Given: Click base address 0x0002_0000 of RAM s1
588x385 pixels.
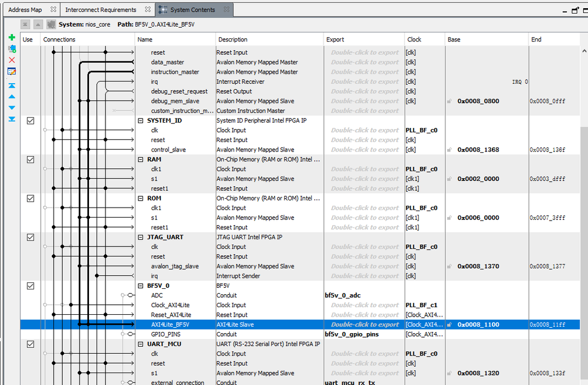Looking at the screenshot, I should 478,179.
